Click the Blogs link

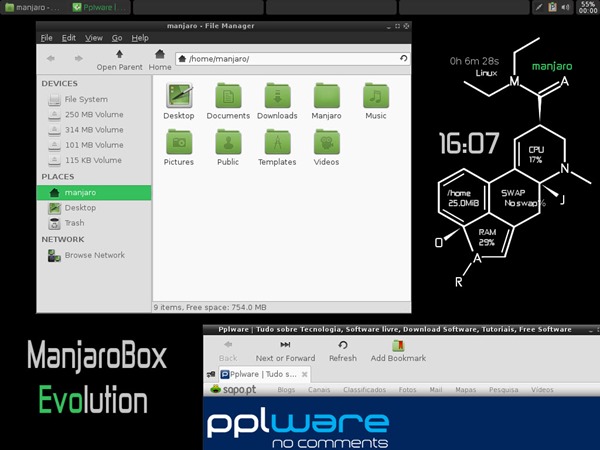(286, 390)
